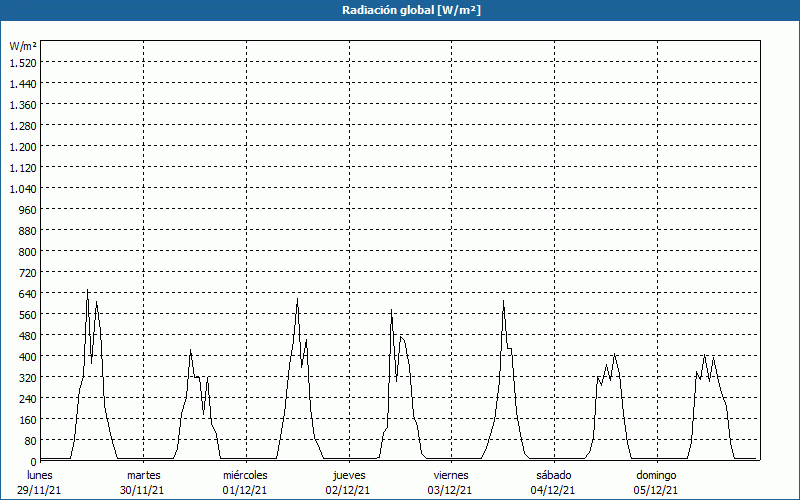
Task: Select the 1.040 y-axis value
Action: pyautogui.click(x=23, y=189)
